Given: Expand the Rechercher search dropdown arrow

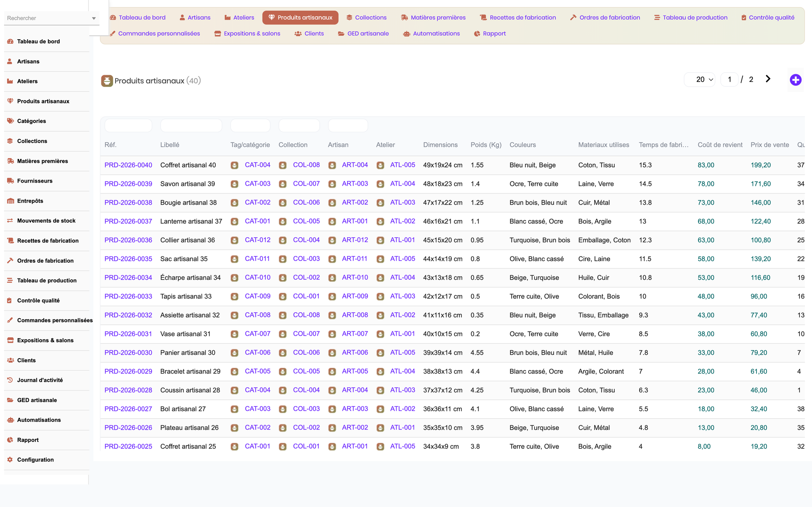Looking at the screenshot, I should [94, 18].
